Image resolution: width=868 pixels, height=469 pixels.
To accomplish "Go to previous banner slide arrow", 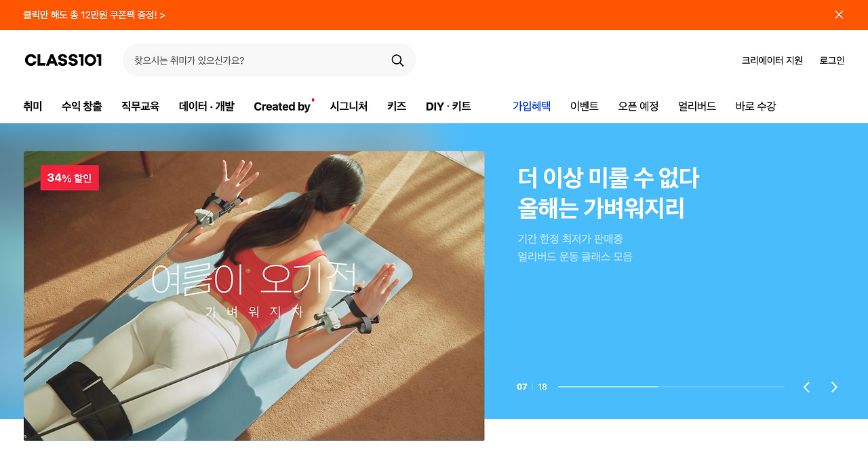I will [806, 387].
